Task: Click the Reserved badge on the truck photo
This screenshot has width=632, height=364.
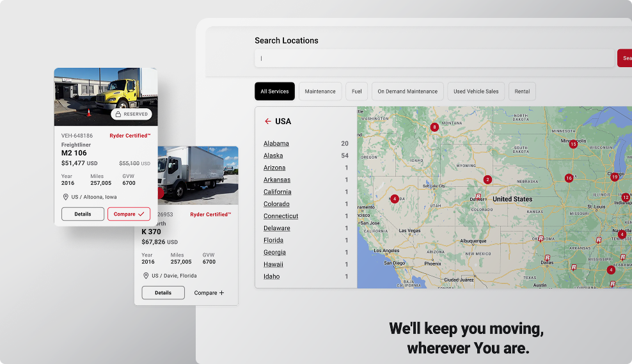Action: click(x=131, y=114)
